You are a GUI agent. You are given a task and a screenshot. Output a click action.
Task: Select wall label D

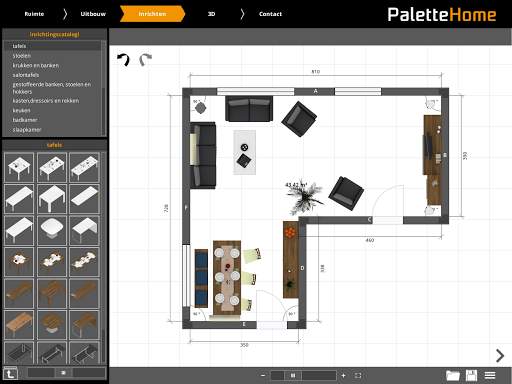(302, 268)
